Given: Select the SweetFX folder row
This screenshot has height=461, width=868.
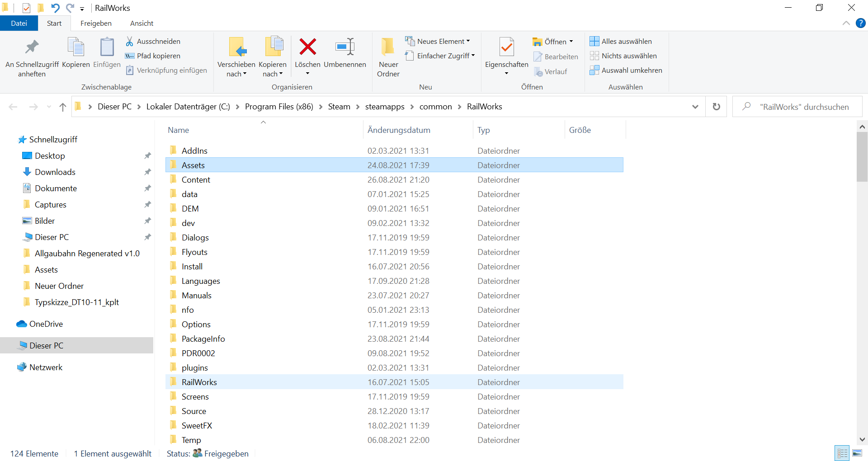Looking at the screenshot, I should [394, 425].
